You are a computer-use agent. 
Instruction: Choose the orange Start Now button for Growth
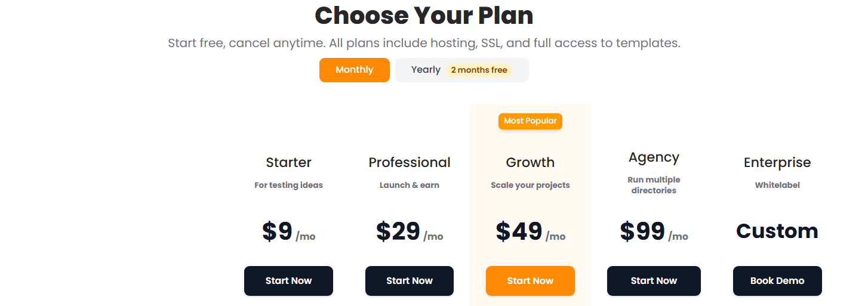[x=530, y=281]
